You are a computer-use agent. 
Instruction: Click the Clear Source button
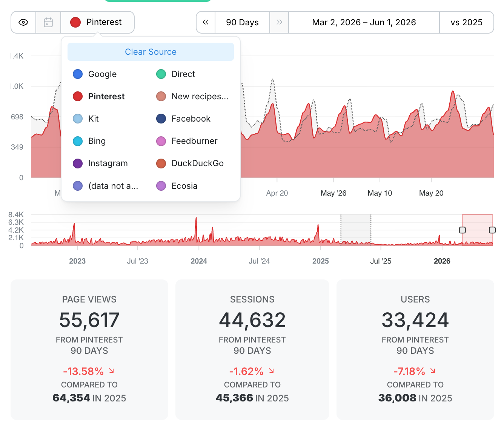[151, 52]
